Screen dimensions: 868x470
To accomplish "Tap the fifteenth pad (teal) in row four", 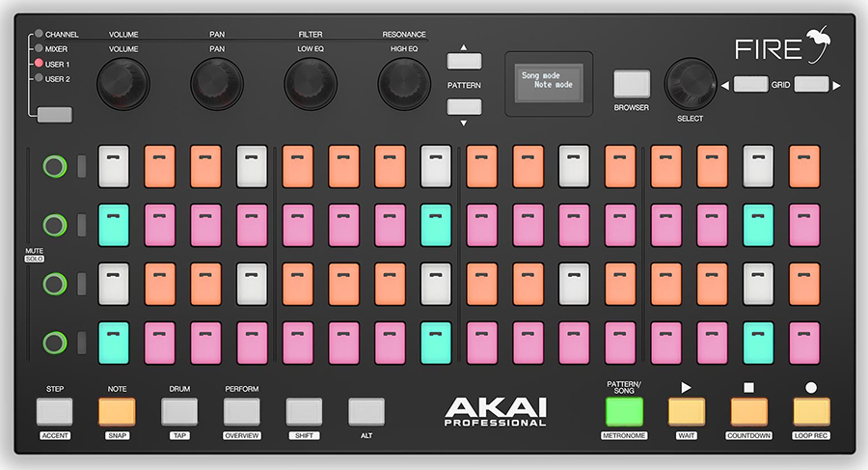I will click(x=758, y=343).
